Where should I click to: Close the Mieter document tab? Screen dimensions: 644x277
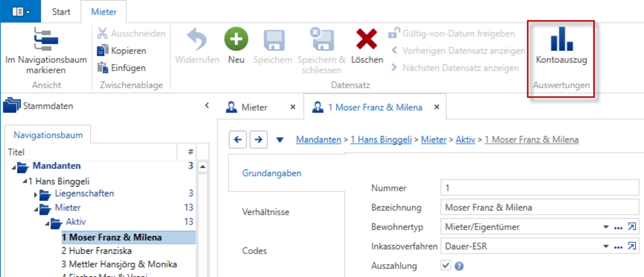(292, 107)
